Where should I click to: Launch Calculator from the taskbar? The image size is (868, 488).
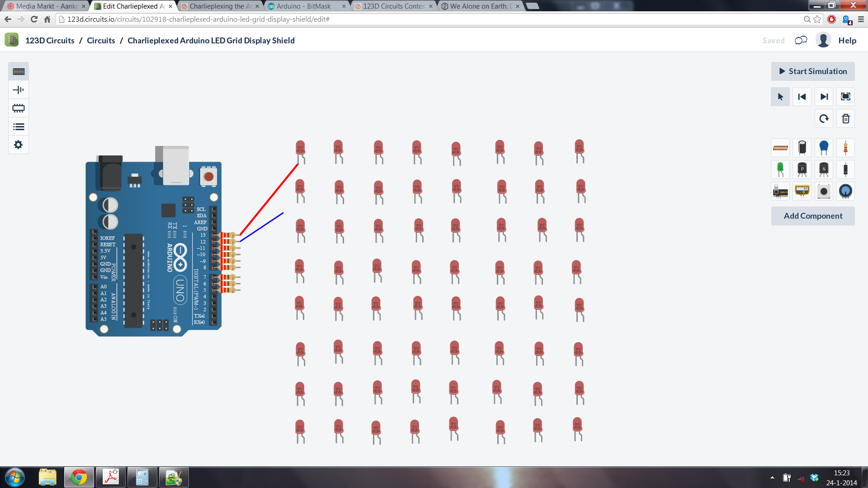coord(142,477)
